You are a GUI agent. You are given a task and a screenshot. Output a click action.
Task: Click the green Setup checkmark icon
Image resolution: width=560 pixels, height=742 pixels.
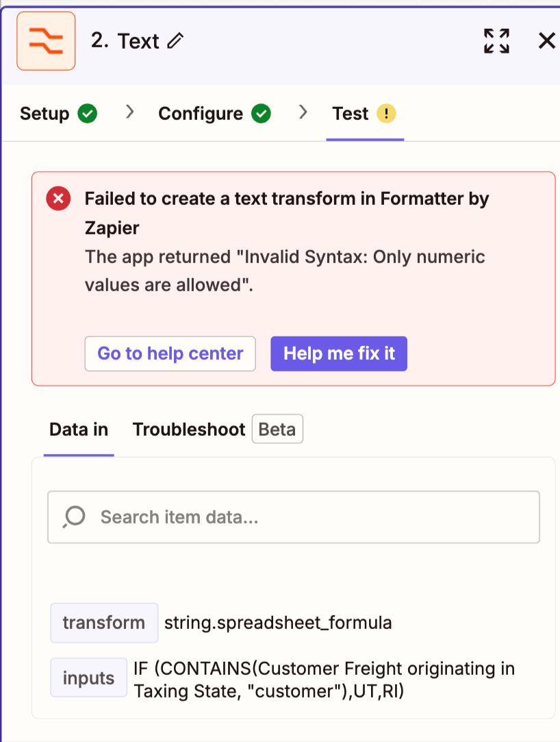(x=88, y=114)
